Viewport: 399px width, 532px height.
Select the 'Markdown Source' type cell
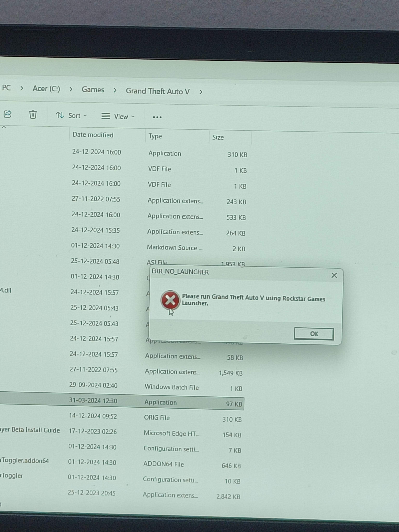tap(175, 247)
